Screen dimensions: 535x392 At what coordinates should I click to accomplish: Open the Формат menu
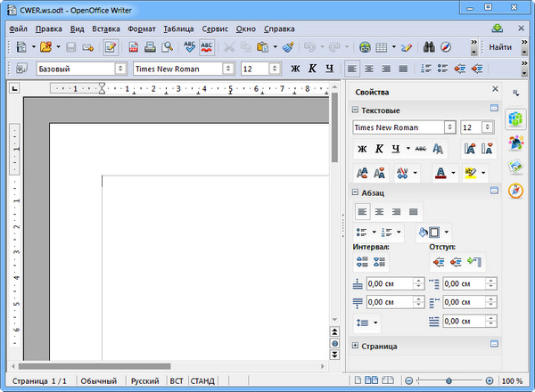pyautogui.click(x=141, y=28)
